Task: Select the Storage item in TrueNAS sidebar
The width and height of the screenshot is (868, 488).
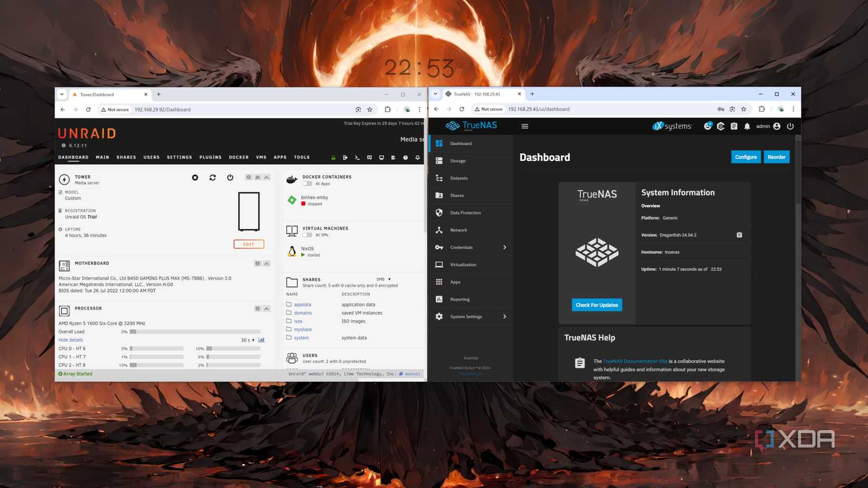Action: (457, 160)
